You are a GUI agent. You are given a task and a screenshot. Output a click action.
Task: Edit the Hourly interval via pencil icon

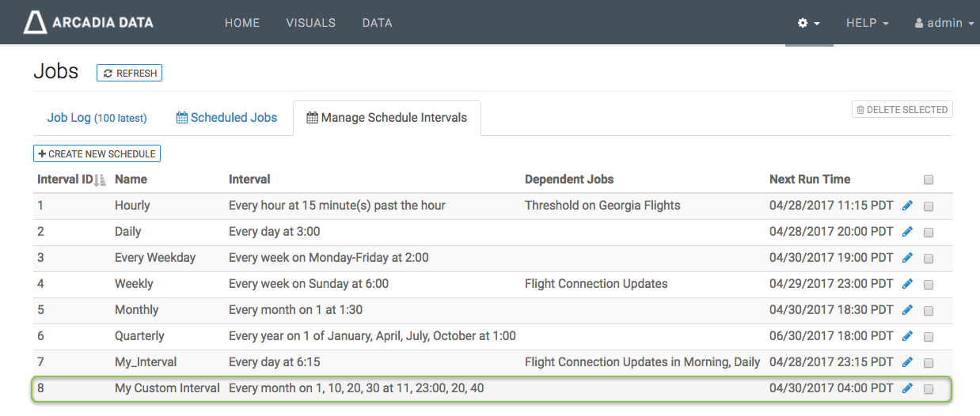pyautogui.click(x=907, y=206)
